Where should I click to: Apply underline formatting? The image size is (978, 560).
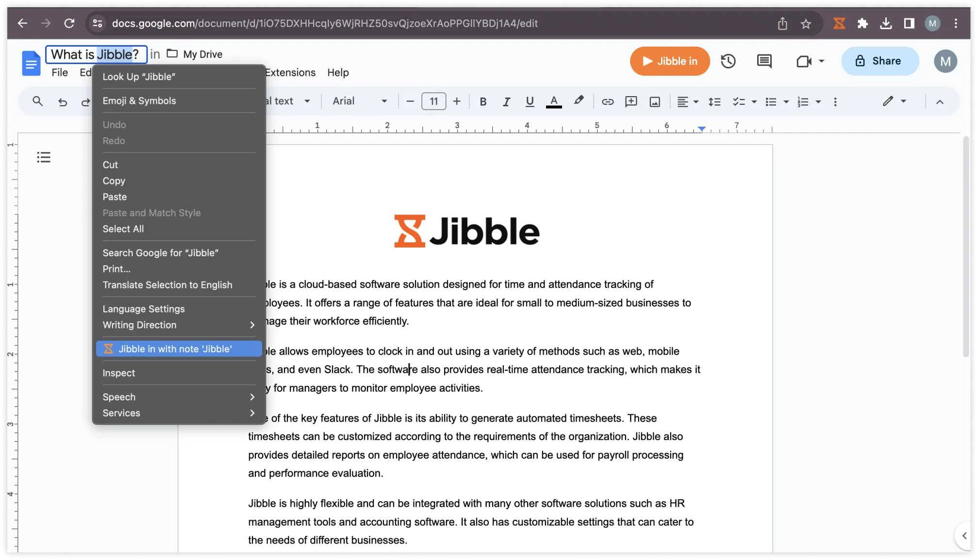pos(530,101)
